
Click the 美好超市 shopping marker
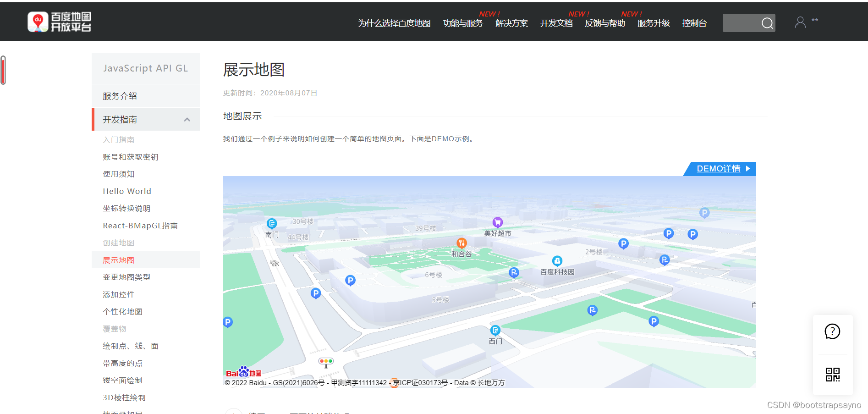[x=498, y=222]
